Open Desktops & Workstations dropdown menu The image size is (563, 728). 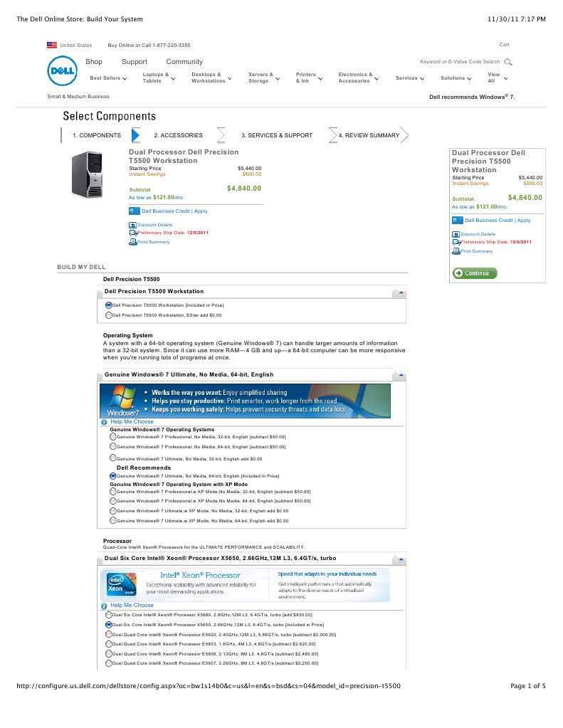211,78
